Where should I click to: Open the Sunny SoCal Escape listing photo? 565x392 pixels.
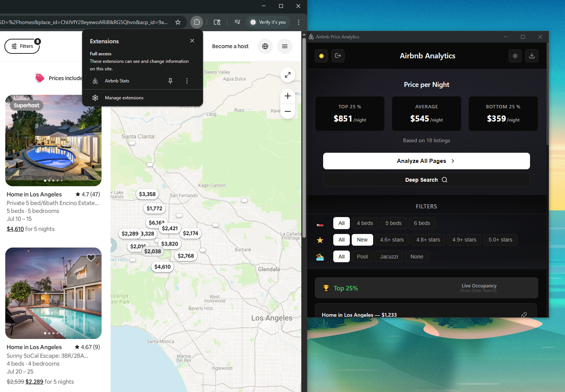(x=53, y=293)
